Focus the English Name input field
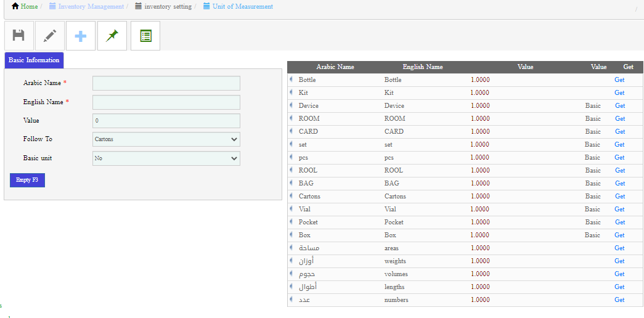This screenshot has width=644, height=318. tap(166, 102)
